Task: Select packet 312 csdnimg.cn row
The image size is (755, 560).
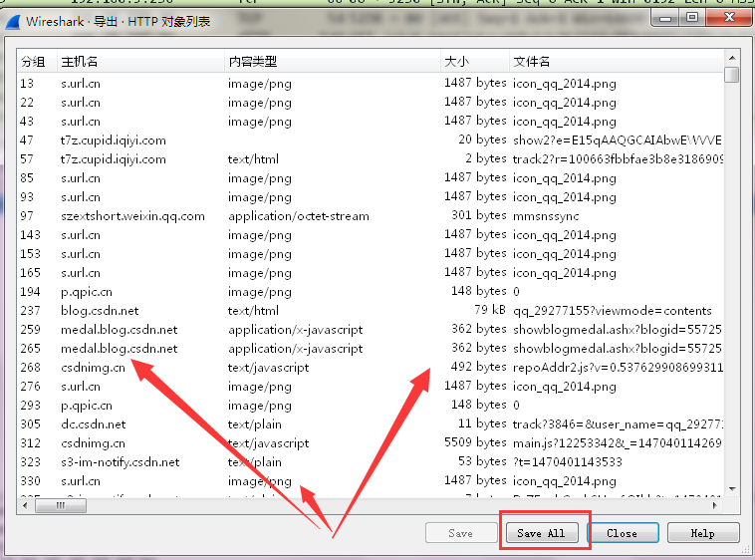Action: click(x=370, y=443)
